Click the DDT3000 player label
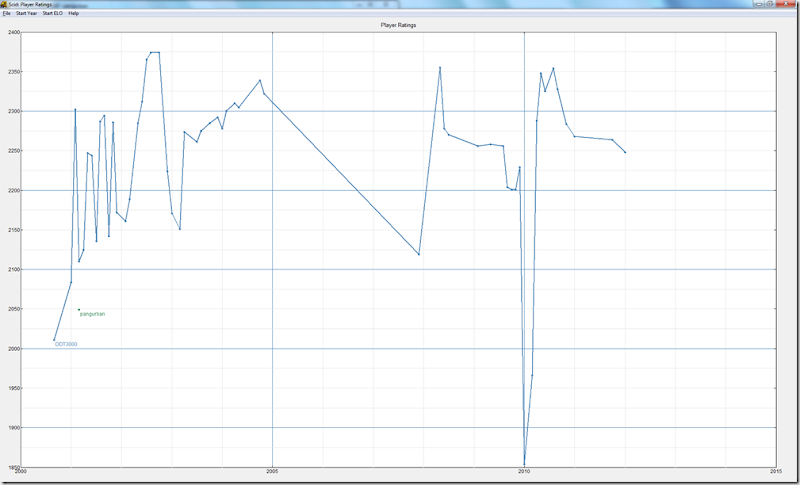Viewport: 800px width, 485px height. 66,345
